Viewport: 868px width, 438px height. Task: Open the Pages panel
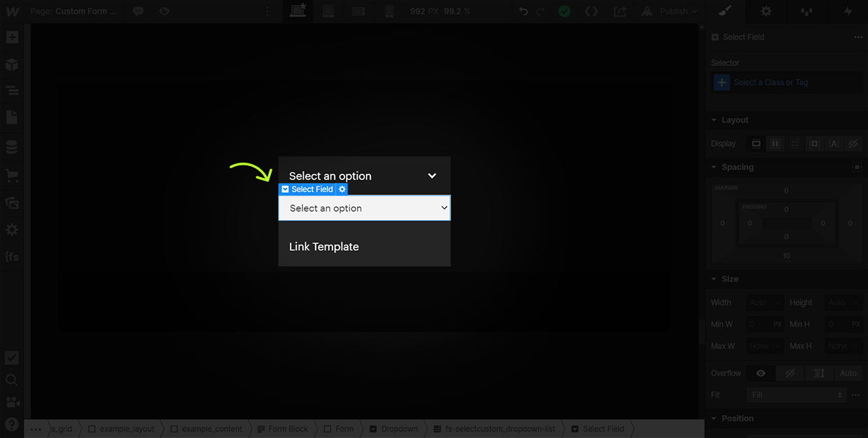[12, 118]
